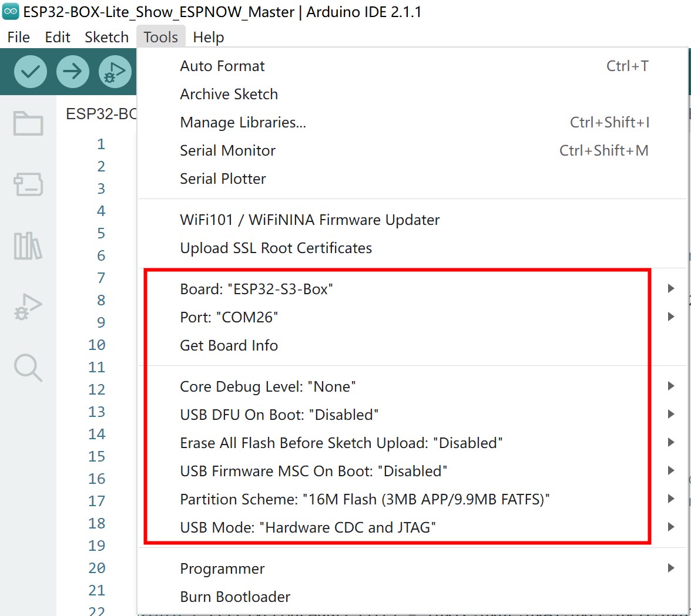Click line number 20 in editor gutter

tap(96, 568)
